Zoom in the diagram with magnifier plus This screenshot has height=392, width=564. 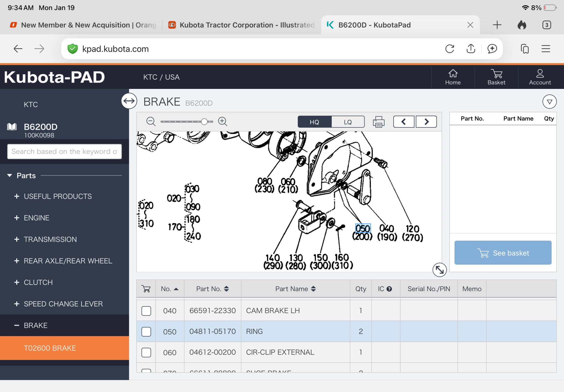coord(223,121)
